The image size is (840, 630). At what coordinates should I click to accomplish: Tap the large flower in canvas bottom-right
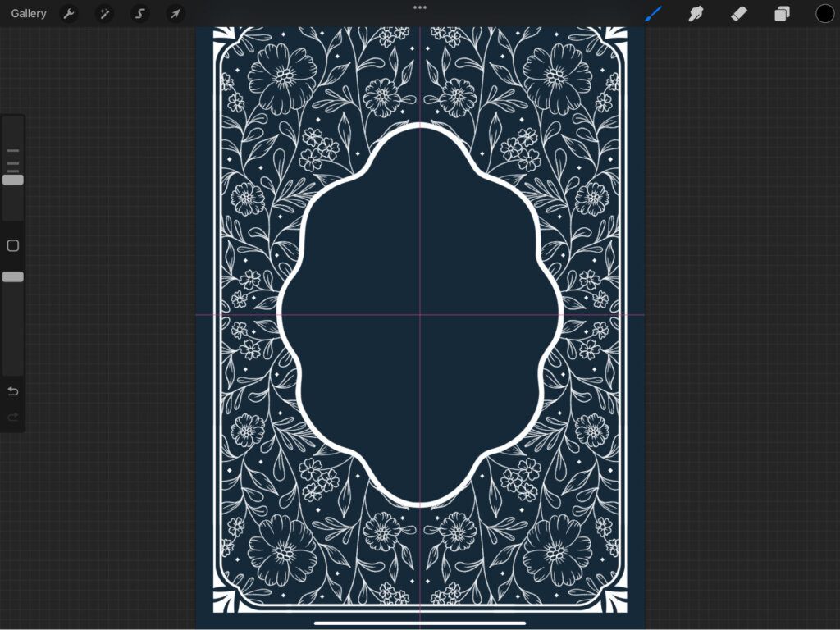coord(558,550)
